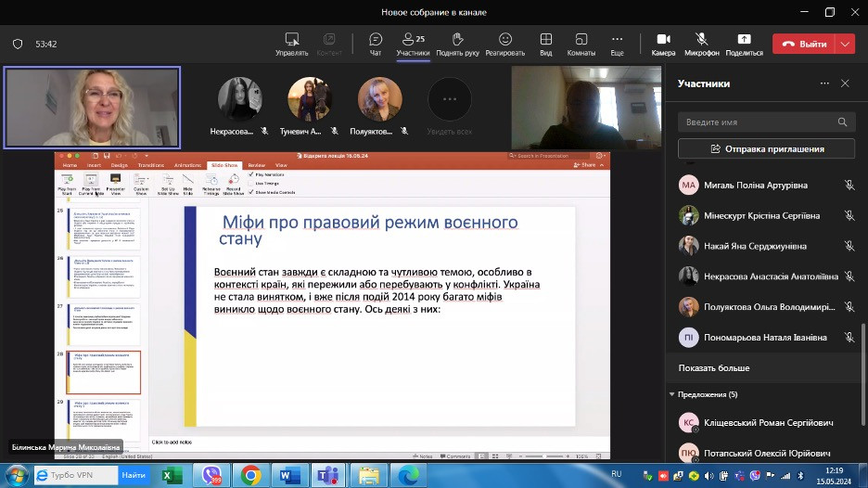Click the Выйти (leave) button
Screen dimensions: 868x488
pos(803,44)
